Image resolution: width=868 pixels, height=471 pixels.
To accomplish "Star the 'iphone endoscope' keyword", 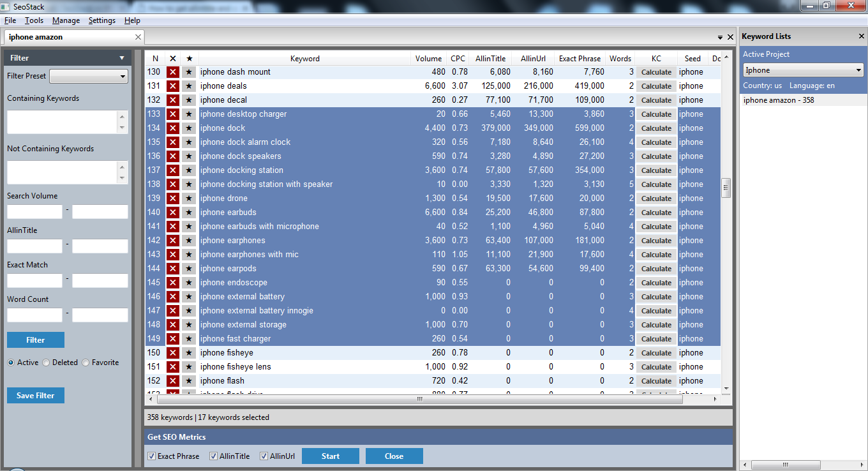I will pyautogui.click(x=189, y=283).
